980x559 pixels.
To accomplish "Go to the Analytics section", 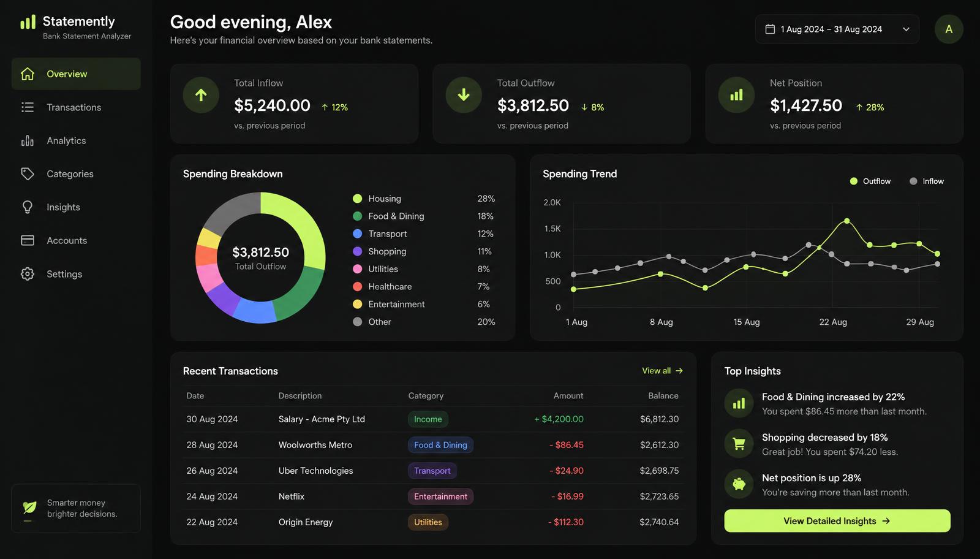I will pos(76,140).
